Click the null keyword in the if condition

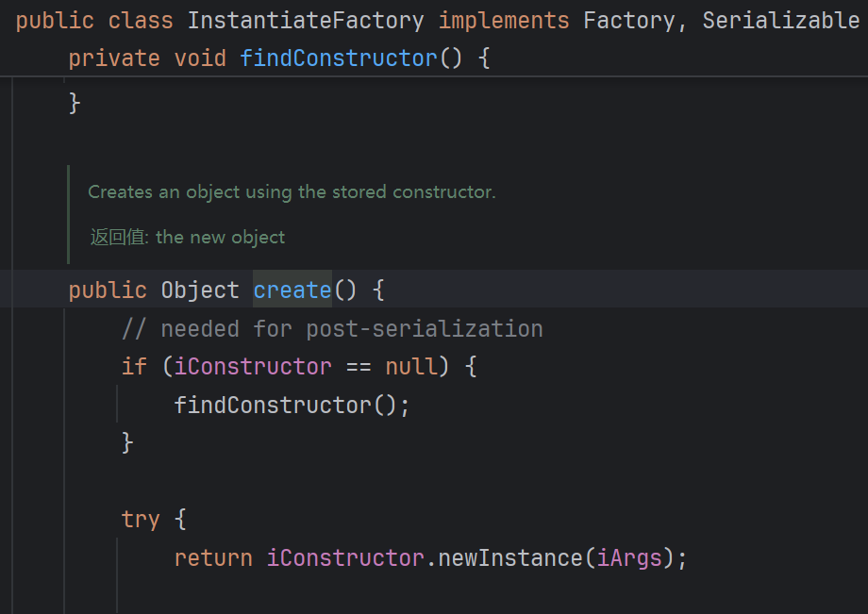point(412,366)
